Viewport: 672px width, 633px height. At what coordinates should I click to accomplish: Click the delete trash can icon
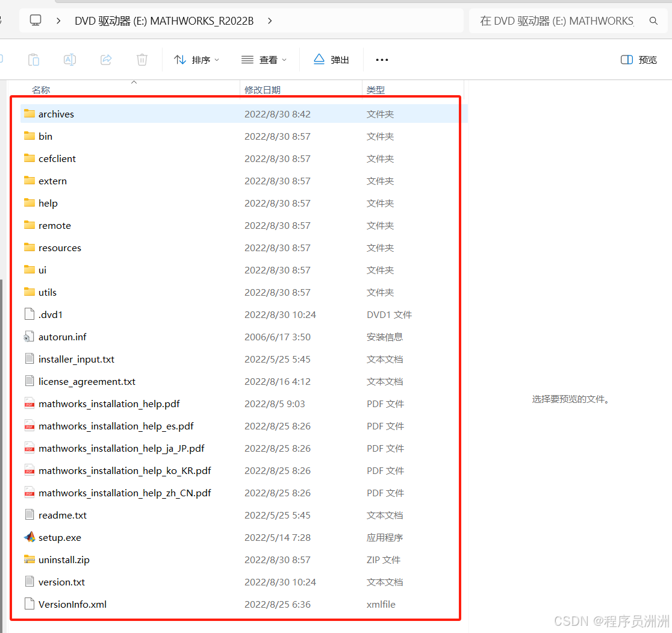point(142,60)
